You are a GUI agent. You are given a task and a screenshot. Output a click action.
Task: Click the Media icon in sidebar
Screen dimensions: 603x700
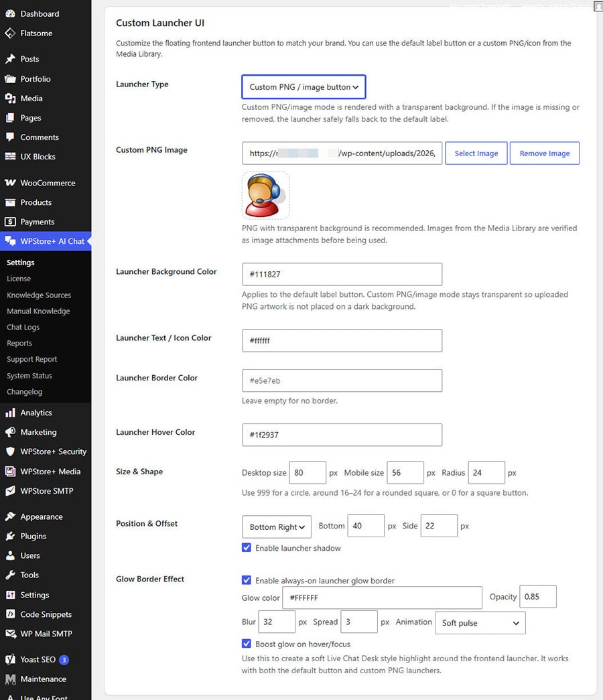click(x=10, y=98)
